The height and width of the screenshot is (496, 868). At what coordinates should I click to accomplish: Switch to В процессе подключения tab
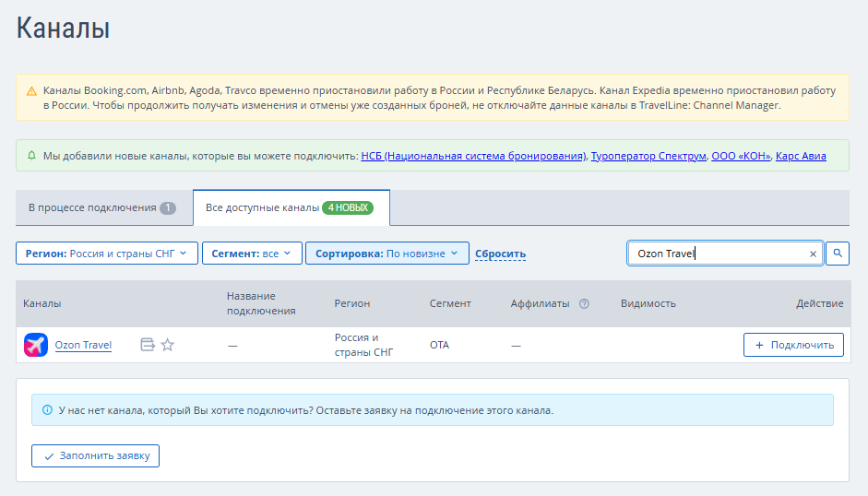(x=104, y=207)
